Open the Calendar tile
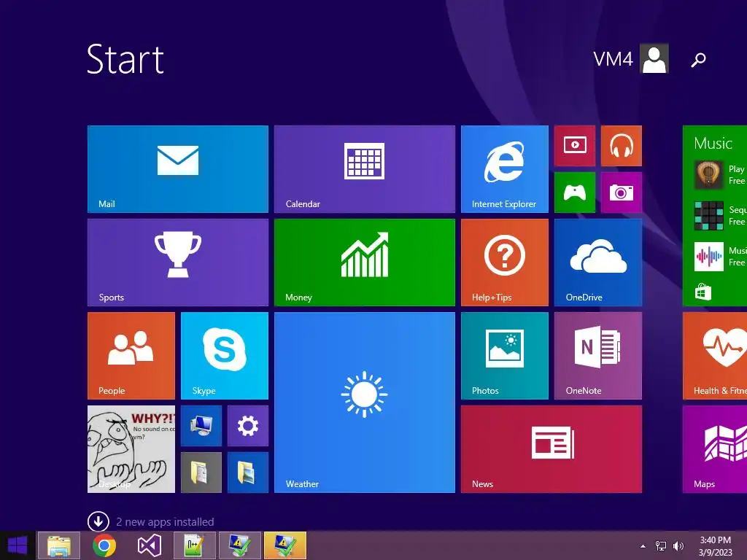The width and height of the screenshot is (747, 560). click(x=365, y=169)
